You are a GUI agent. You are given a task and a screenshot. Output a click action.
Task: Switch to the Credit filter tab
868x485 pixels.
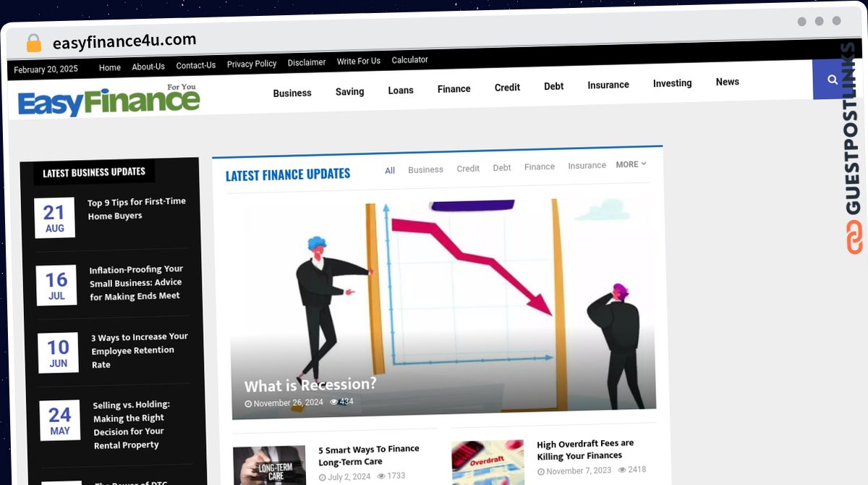click(x=468, y=169)
